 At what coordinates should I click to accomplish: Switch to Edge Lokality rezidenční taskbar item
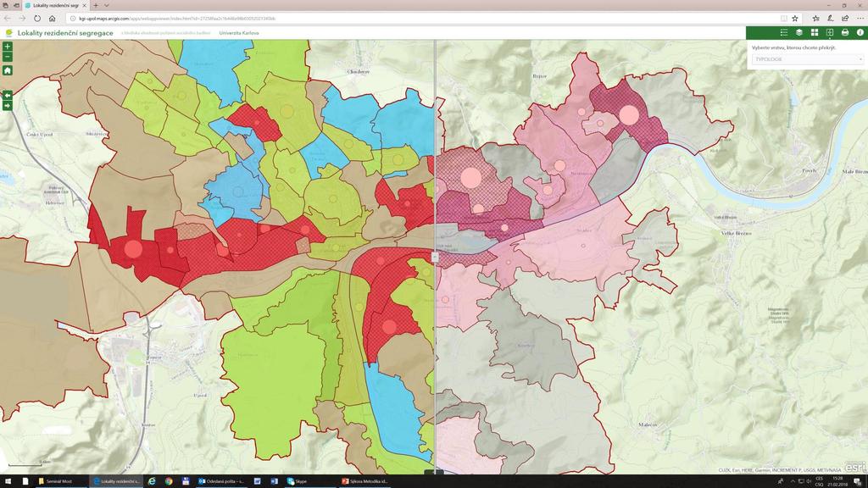pos(116,481)
